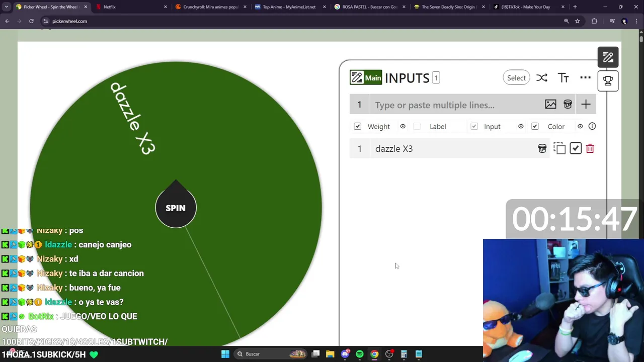This screenshot has width=644, height=362.
Task: Open the column options info icon
Action: point(592,127)
